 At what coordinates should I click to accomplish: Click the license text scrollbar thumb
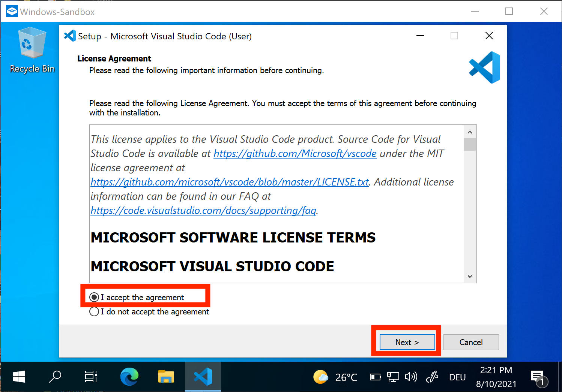point(470,144)
